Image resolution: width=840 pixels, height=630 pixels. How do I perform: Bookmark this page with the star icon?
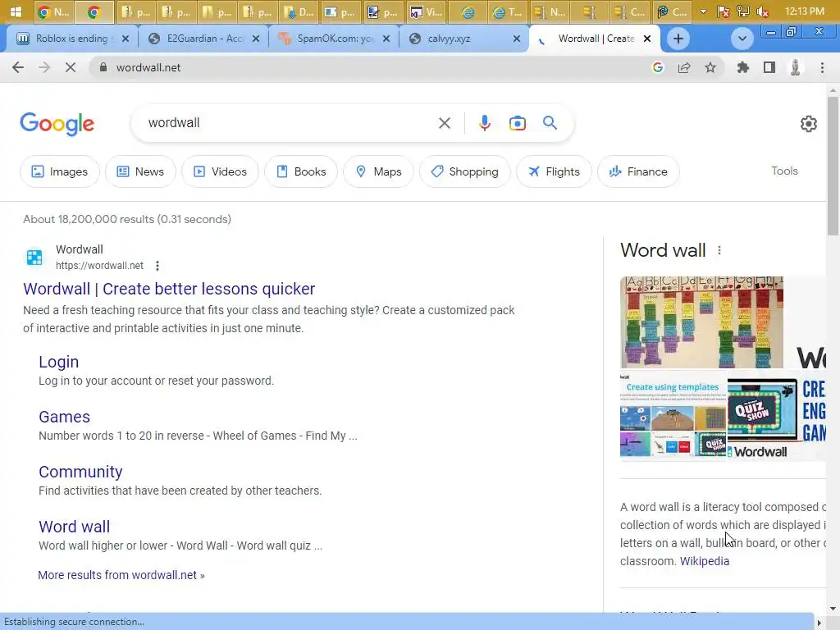[710, 67]
